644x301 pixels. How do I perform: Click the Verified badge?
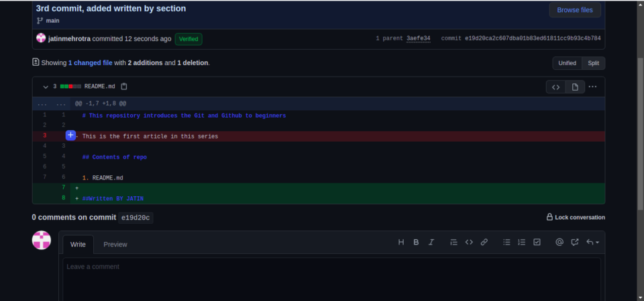pos(189,39)
